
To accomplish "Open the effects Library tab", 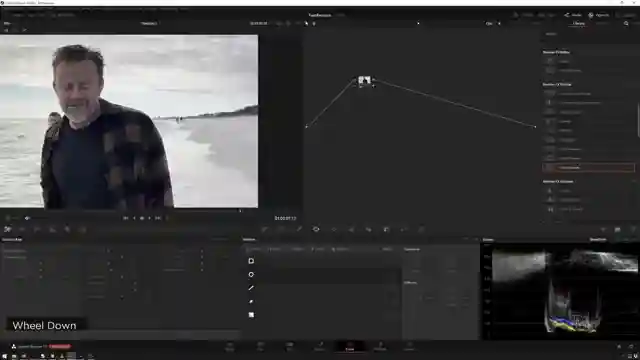I will tap(579, 24).
